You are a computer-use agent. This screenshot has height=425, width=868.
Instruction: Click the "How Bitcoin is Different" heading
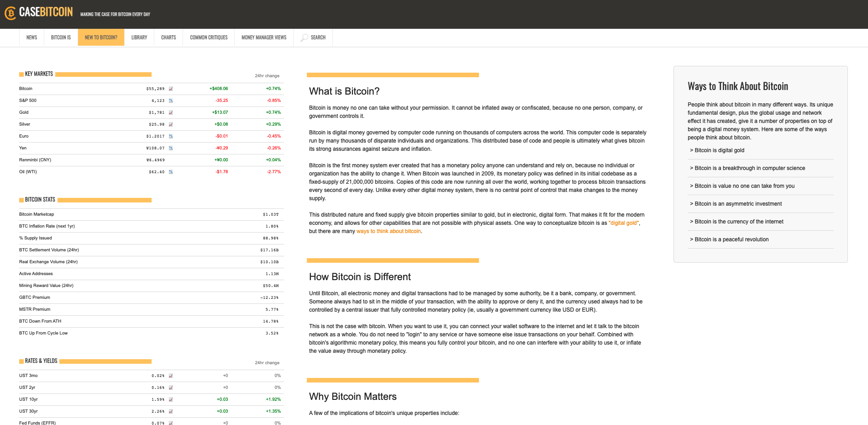click(x=360, y=277)
